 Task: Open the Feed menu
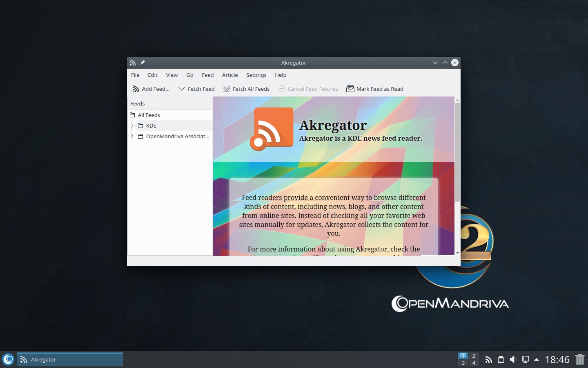(x=207, y=75)
